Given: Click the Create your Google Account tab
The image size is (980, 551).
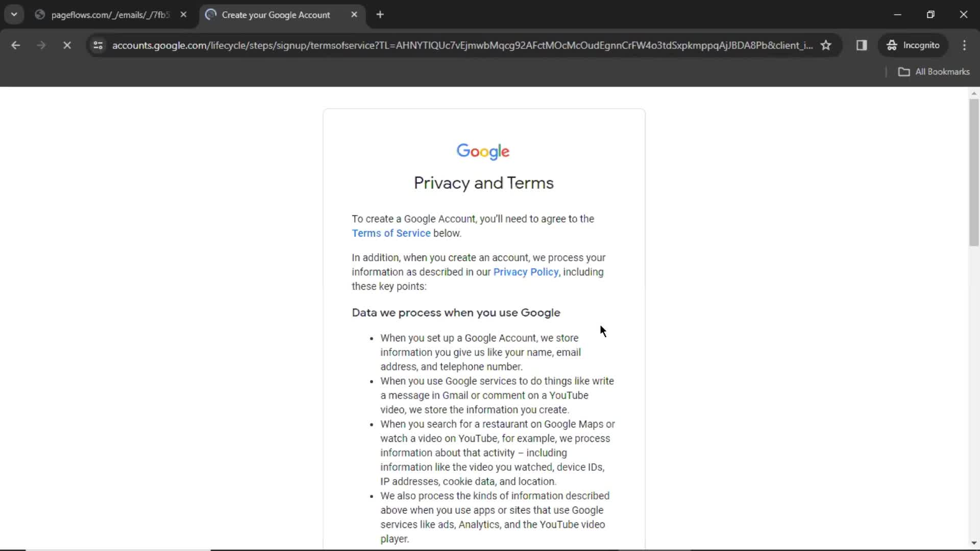Looking at the screenshot, I should (x=275, y=15).
